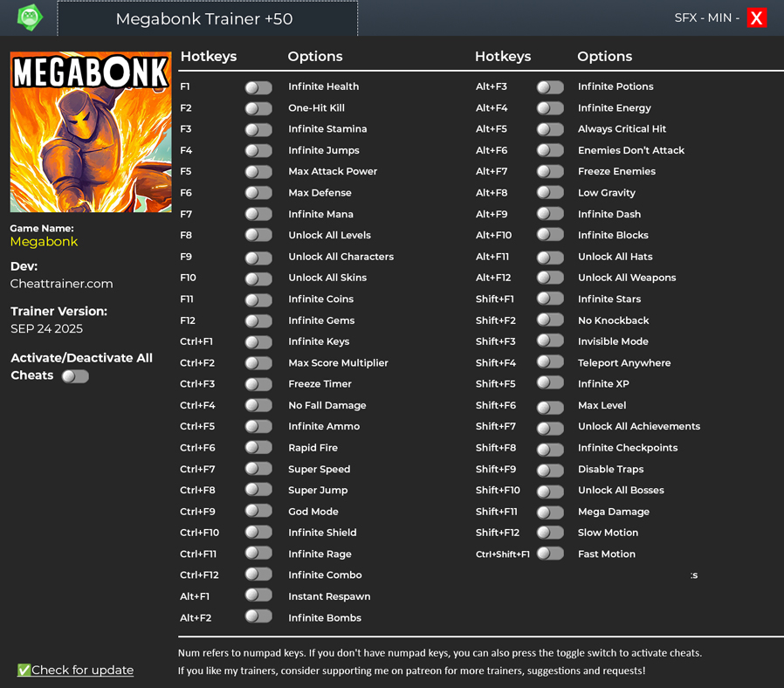The width and height of the screenshot is (784, 688).
Task: Enable the Infinite Health toggle
Action: (x=258, y=87)
